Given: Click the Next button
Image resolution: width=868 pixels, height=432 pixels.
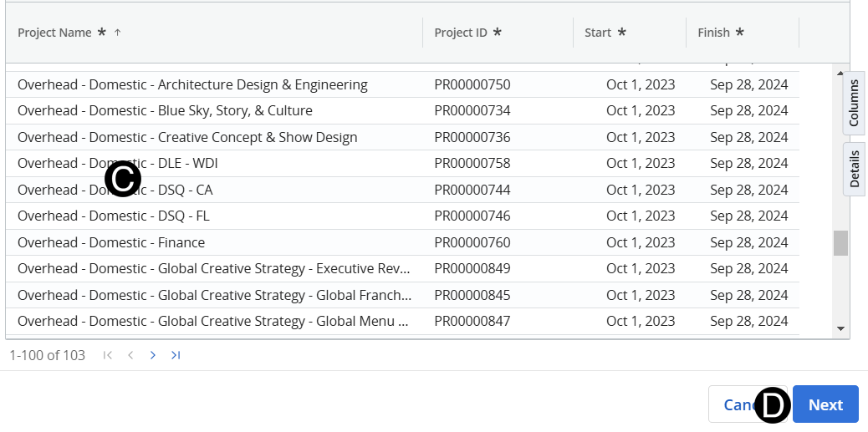Looking at the screenshot, I should [x=825, y=404].
